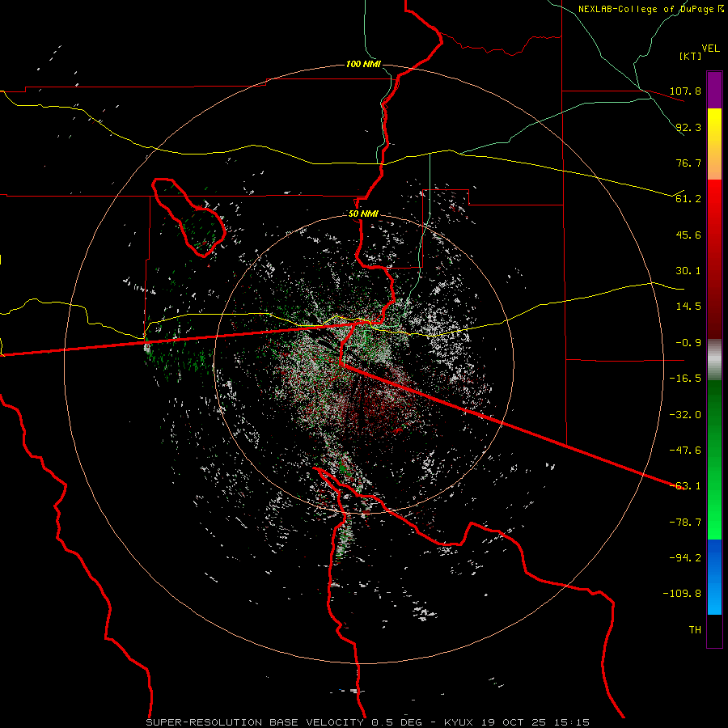Click the gray zero-velocity segment of color bar
This screenshot has width=728, height=728.
pos(714,360)
